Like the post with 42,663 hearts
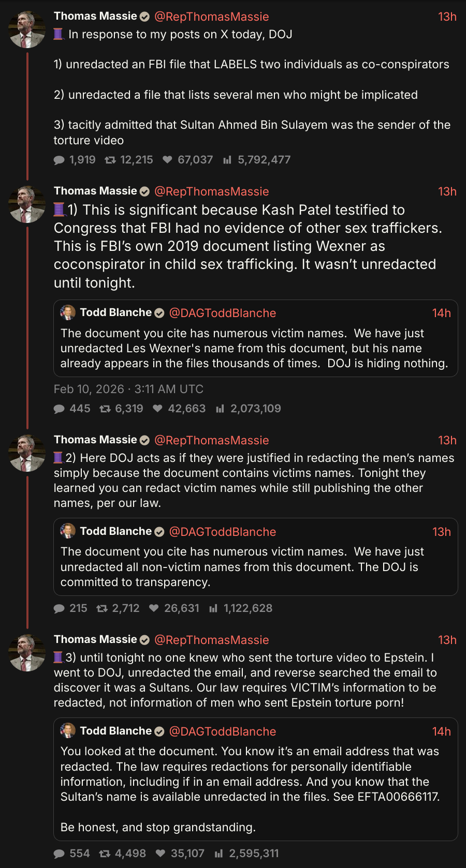The width and height of the screenshot is (466, 868). pyautogui.click(x=158, y=409)
